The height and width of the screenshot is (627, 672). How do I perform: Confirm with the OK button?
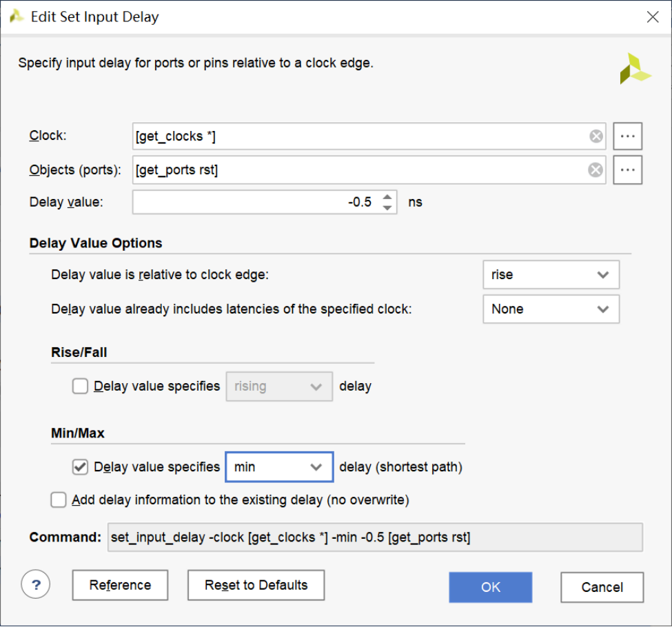point(490,587)
